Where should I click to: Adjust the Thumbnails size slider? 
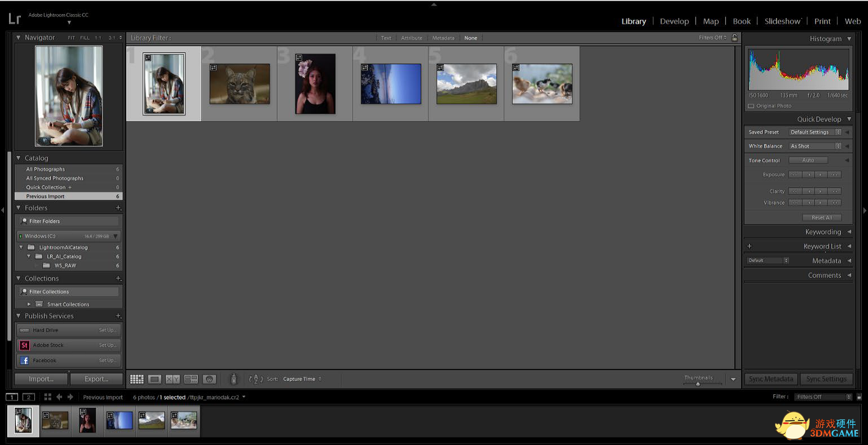698,384
